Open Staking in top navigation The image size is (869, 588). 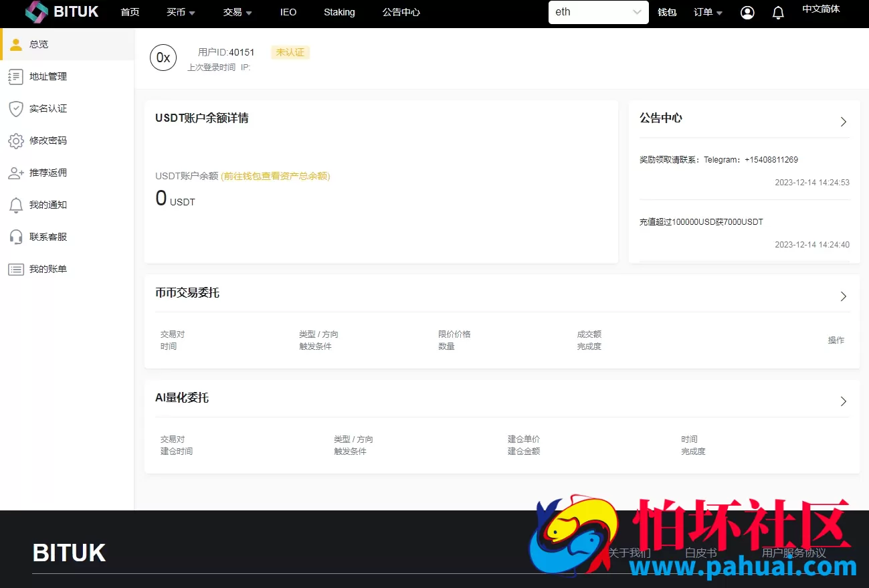click(339, 12)
